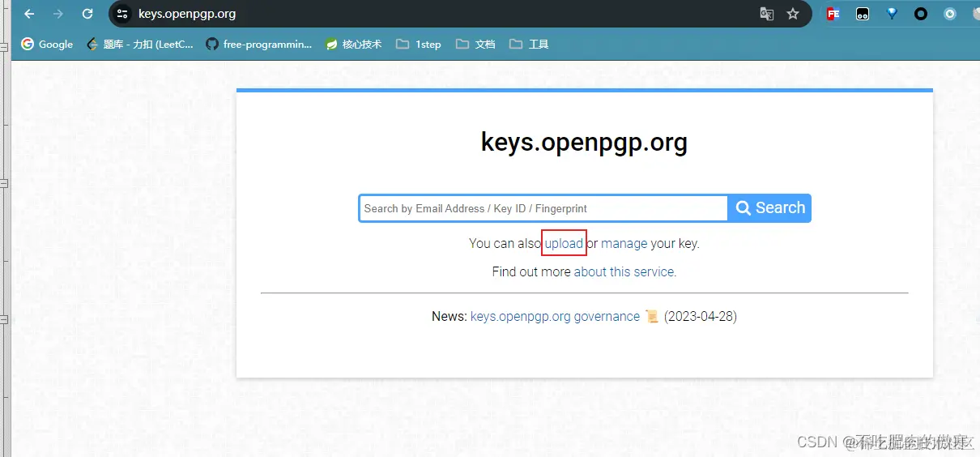Open the black robot-face extension icon
The height and width of the screenshot is (457, 980).
[x=863, y=14]
